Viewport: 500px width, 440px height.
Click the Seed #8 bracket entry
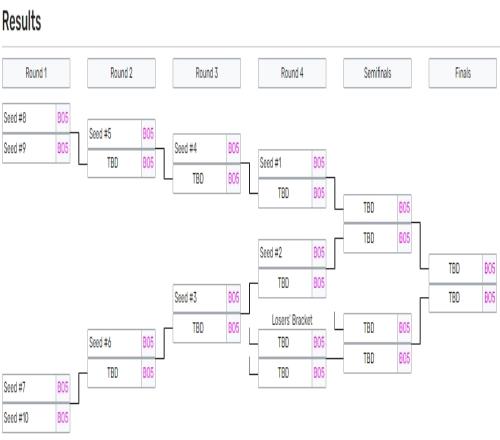coord(36,118)
